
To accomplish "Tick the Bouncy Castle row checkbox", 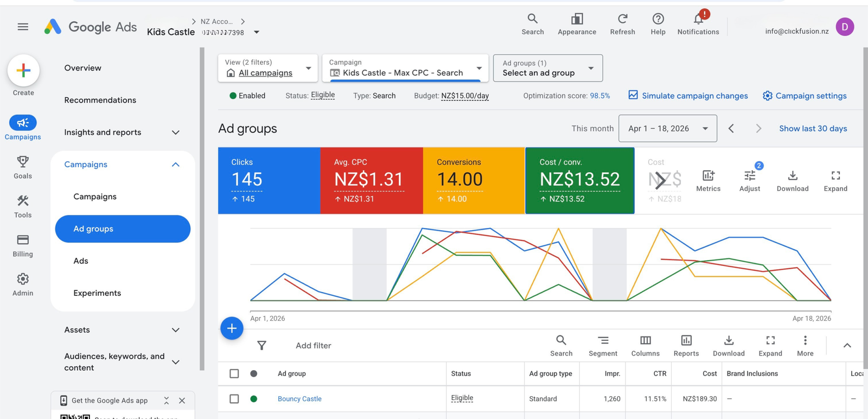I will pos(234,399).
